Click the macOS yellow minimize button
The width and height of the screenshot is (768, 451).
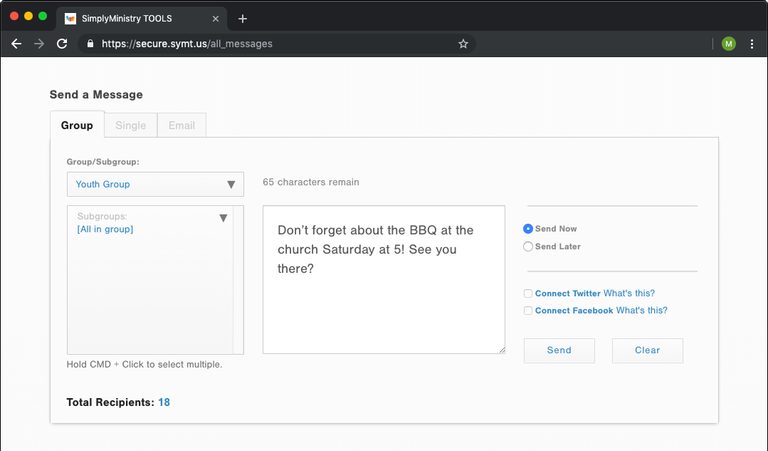pyautogui.click(x=28, y=16)
